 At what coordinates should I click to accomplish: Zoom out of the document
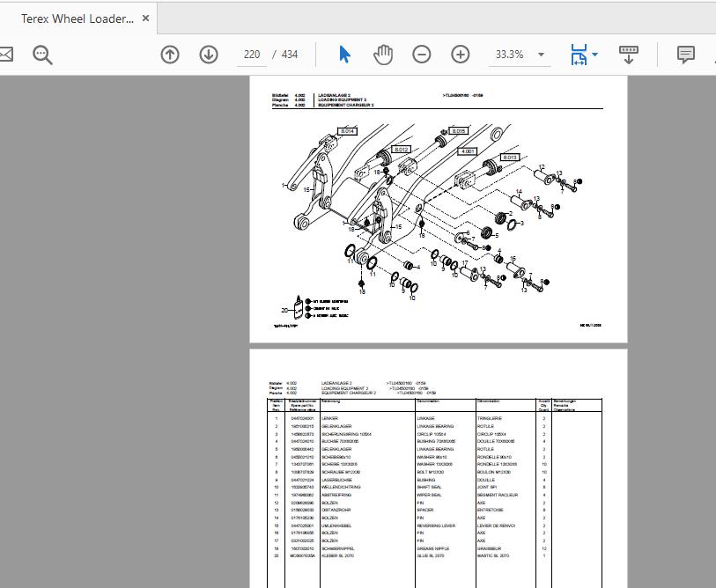coord(422,54)
